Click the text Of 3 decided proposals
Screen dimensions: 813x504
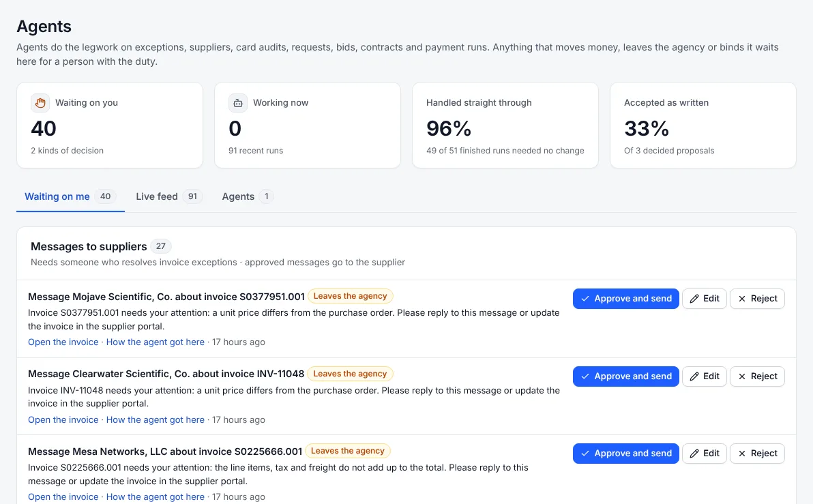[669, 151]
